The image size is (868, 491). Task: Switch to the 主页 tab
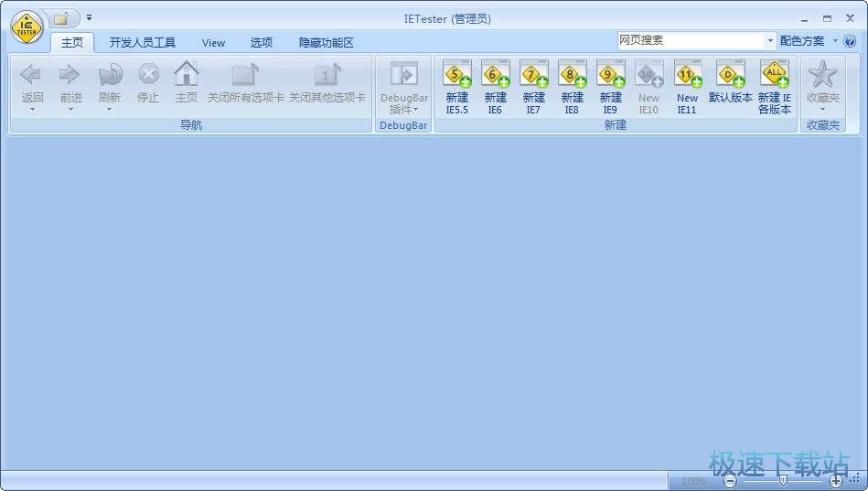pyautogui.click(x=72, y=43)
